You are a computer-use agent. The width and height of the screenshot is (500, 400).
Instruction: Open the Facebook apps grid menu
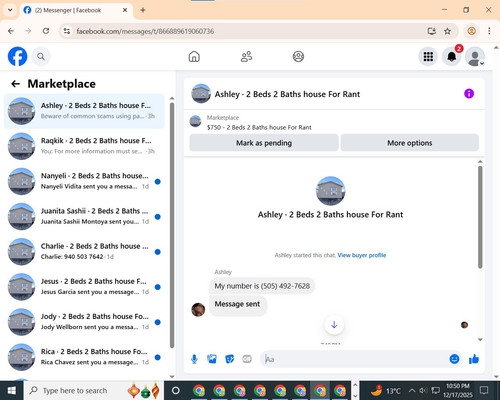(428, 57)
